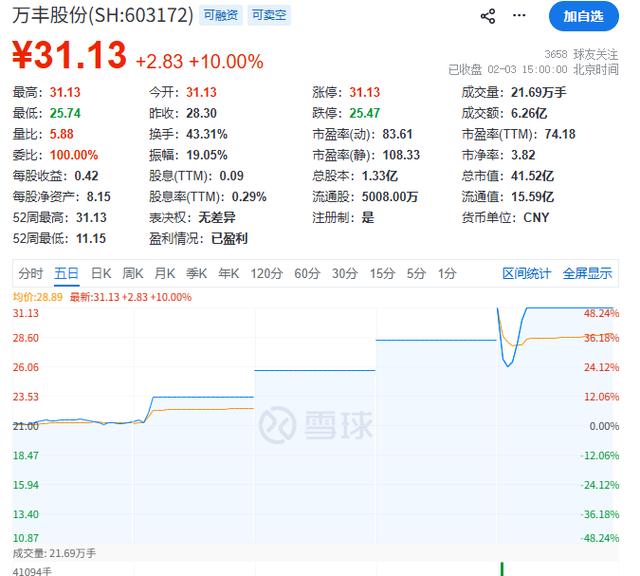Click the 股息率(TTM) value 0.29%
Image resolution: width=640 pixels, height=576 pixels.
pyautogui.click(x=249, y=197)
